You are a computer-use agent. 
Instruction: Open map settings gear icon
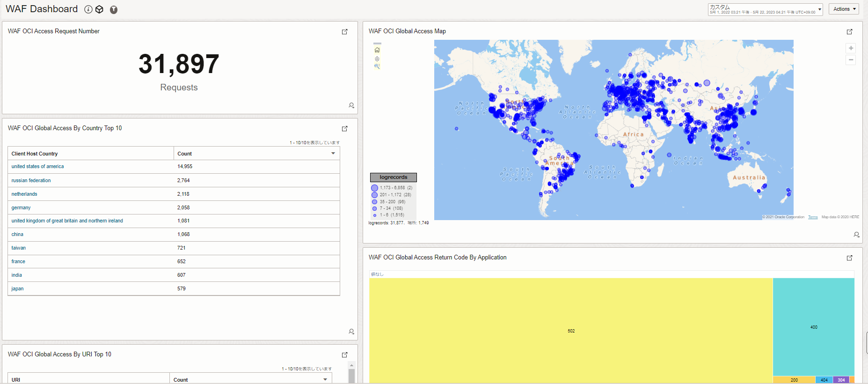tap(377, 59)
